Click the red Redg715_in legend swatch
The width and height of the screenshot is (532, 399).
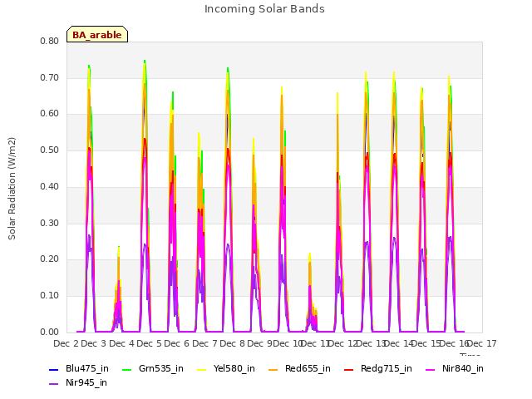(349, 369)
